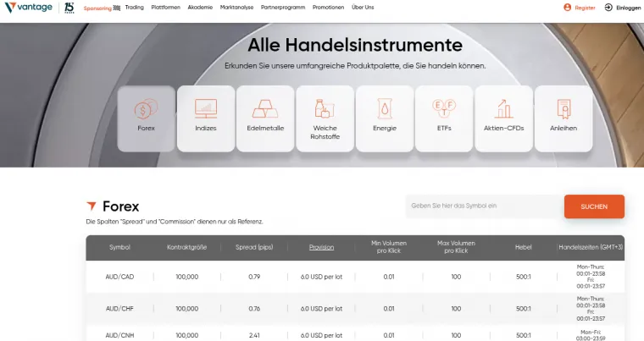Open the Akademie menu

[x=200, y=8]
